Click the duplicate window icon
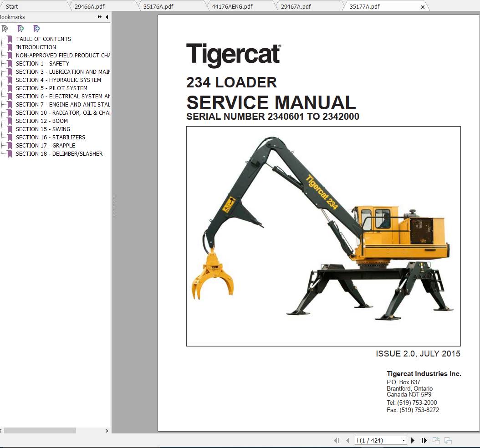The width and height of the screenshot is (480, 448). 448,440
